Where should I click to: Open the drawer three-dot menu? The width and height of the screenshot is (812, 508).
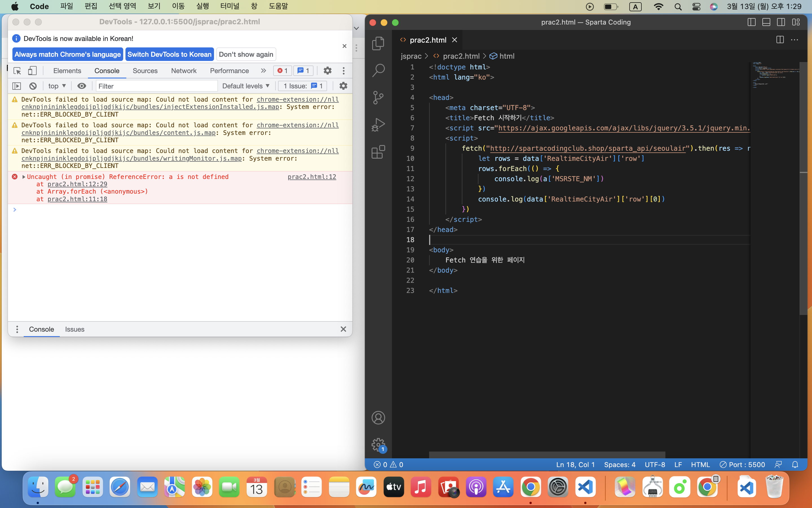tap(17, 329)
